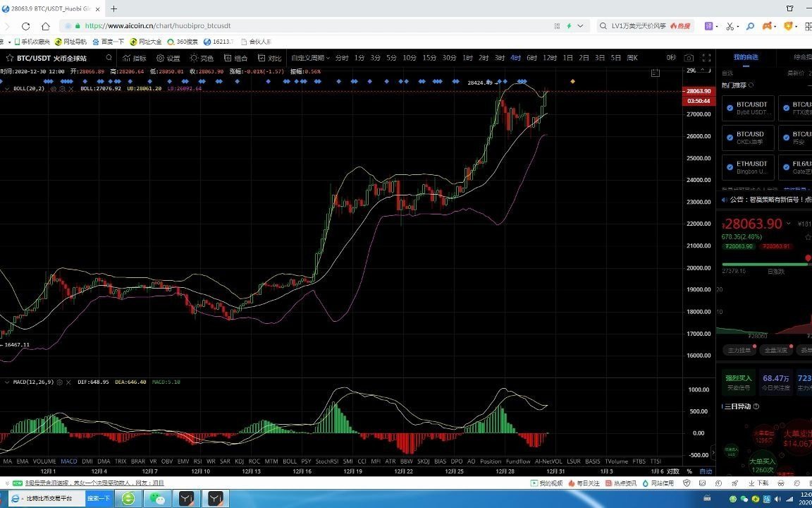Go to browser home page
The width and height of the screenshot is (812, 508).
click(46, 26)
